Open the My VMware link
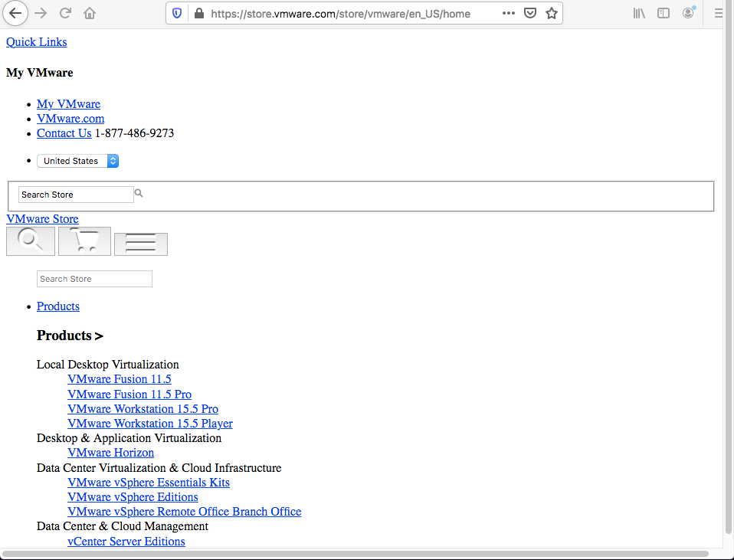The width and height of the screenshot is (734, 560). coord(69,104)
